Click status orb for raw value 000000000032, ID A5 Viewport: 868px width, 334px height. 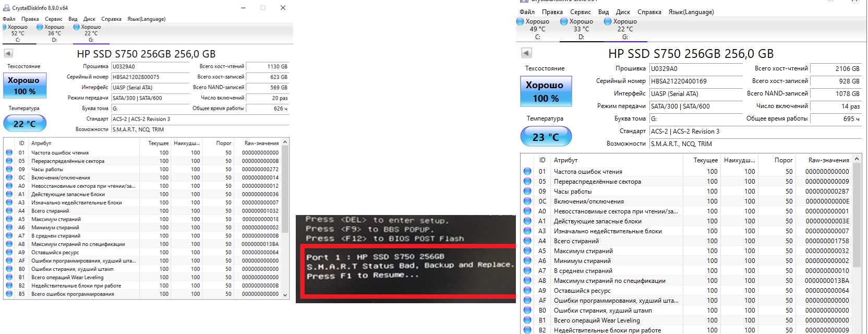point(527,250)
